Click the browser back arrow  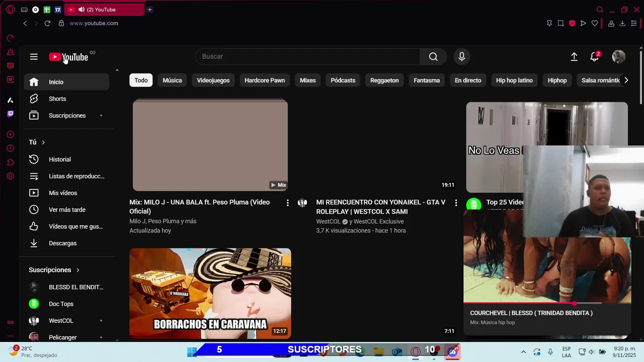25,23
